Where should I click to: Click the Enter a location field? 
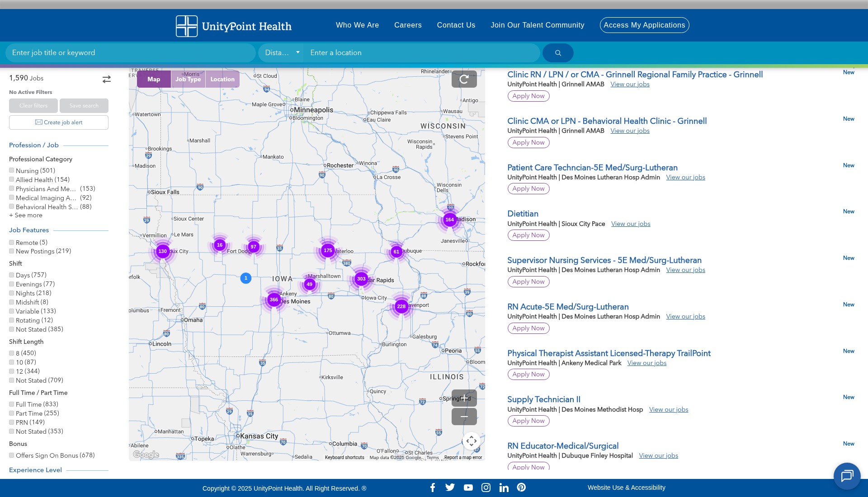[422, 53]
